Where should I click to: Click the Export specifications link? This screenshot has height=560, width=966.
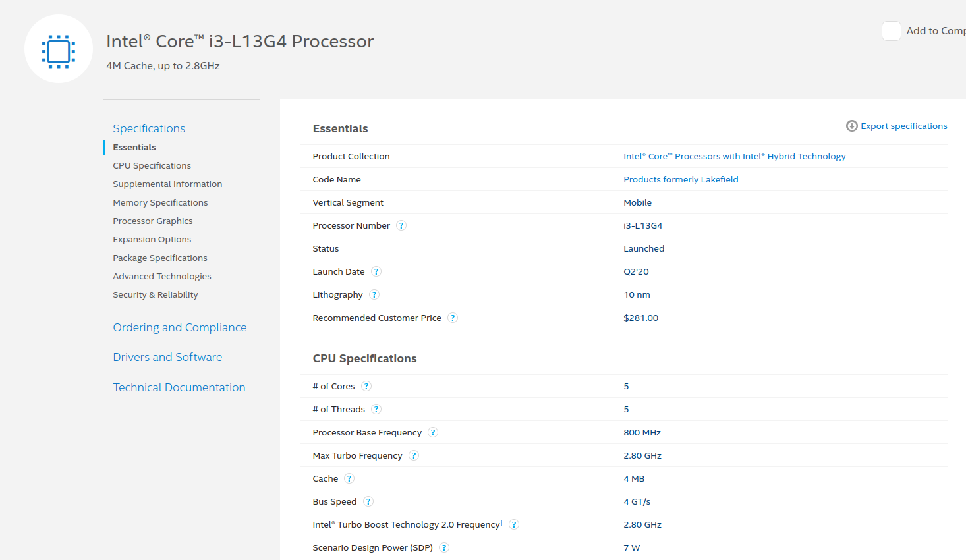[903, 126]
